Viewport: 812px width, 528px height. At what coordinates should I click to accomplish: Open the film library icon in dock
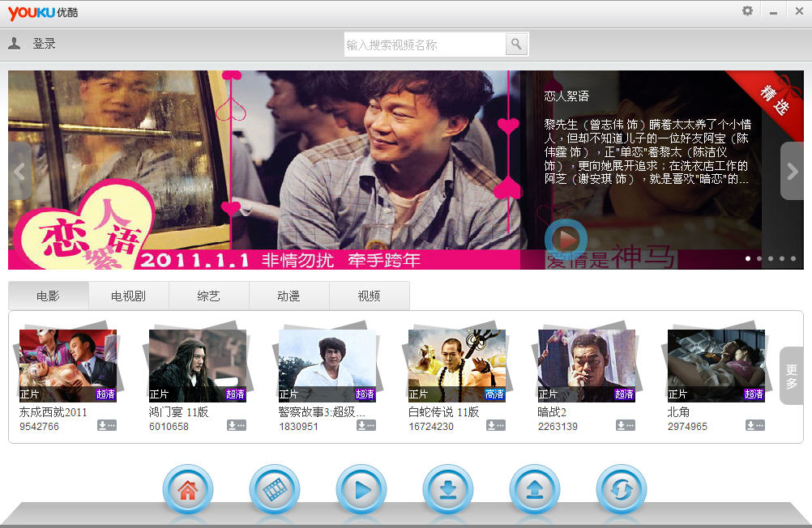coord(275,489)
